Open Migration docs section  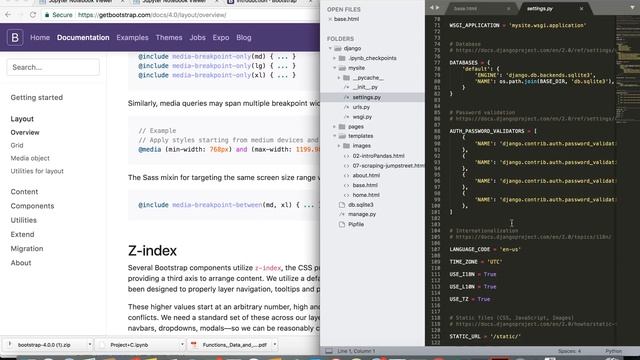coord(27,249)
